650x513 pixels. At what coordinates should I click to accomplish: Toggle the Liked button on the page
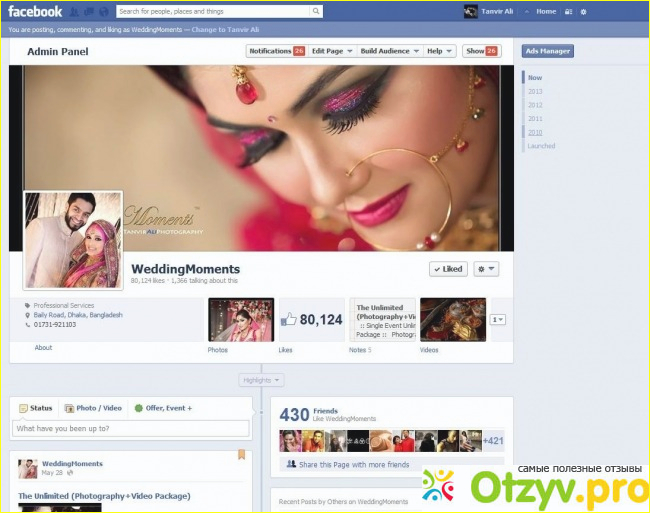[x=447, y=269]
